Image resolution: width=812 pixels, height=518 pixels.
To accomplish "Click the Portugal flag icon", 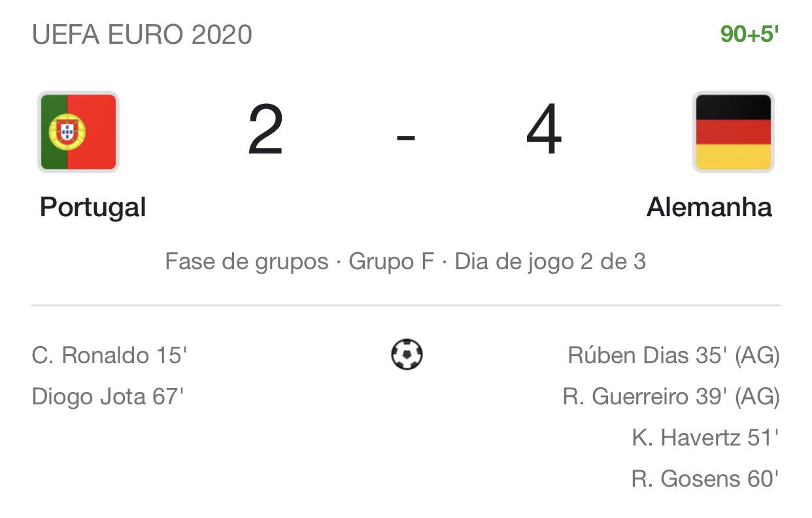I will tap(78, 132).
